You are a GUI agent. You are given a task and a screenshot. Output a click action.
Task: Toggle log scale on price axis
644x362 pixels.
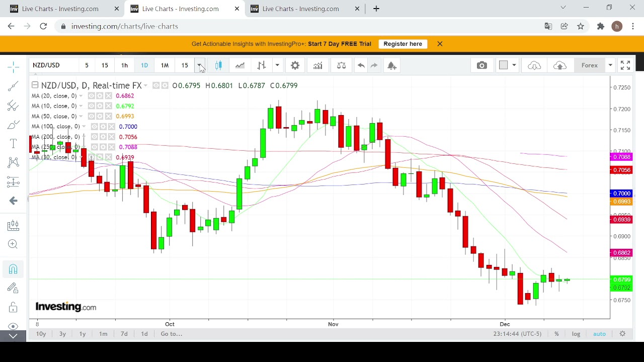tap(576, 334)
